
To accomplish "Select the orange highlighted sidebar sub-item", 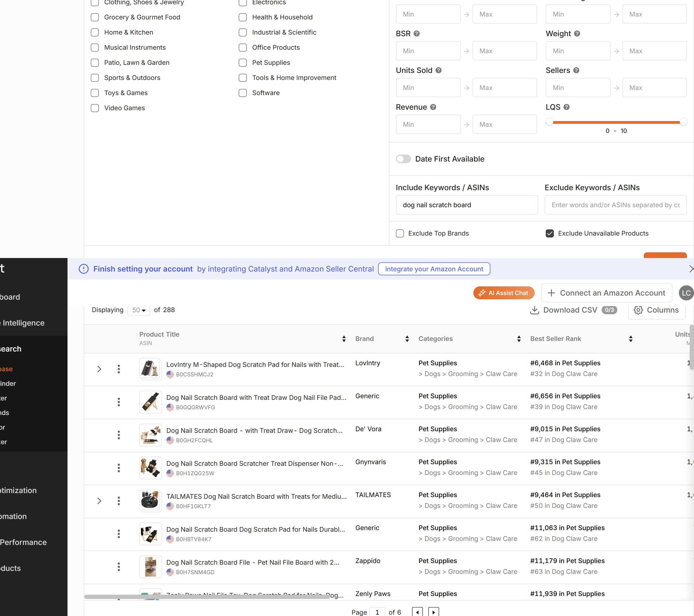I will [6, 369].
